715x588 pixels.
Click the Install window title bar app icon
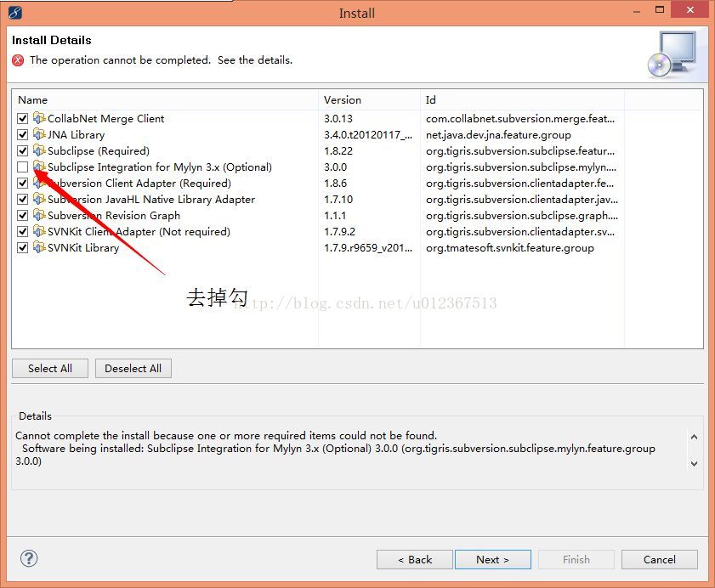15,12
